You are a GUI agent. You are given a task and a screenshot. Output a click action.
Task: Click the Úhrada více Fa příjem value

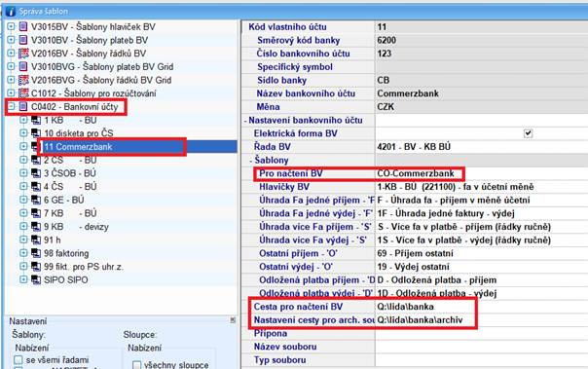point(463,227)
